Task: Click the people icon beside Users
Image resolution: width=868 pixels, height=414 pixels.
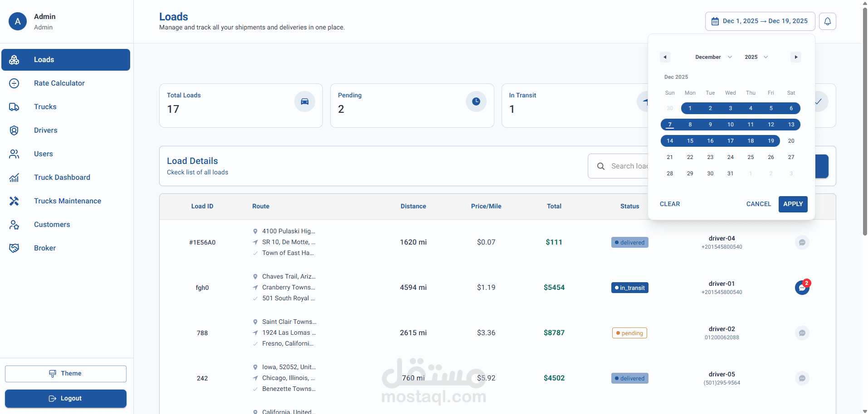Action: tap(14, 154)
